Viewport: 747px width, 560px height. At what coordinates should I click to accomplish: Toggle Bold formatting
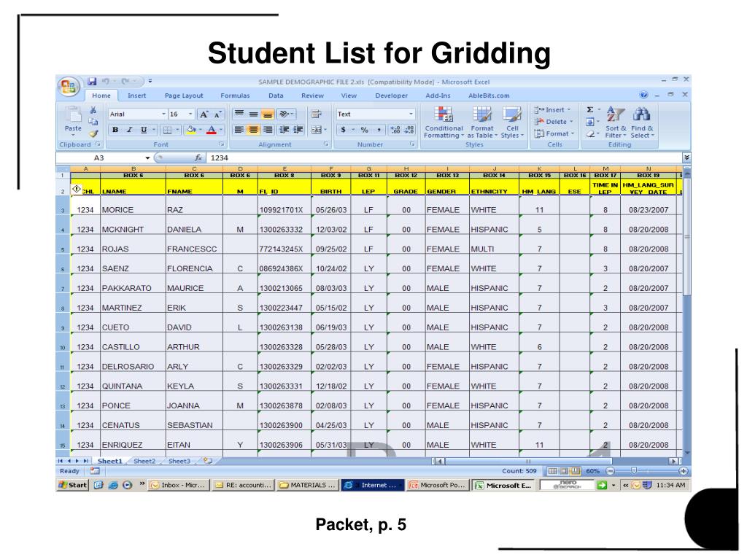(x=115, y=130)
